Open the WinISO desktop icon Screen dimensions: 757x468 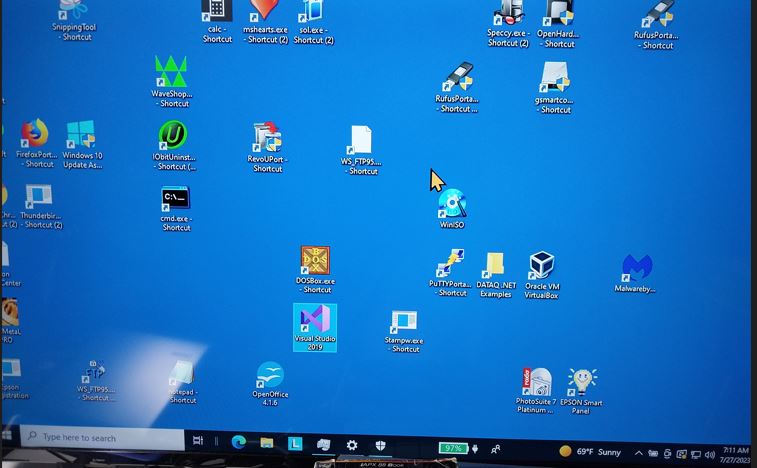452,209
